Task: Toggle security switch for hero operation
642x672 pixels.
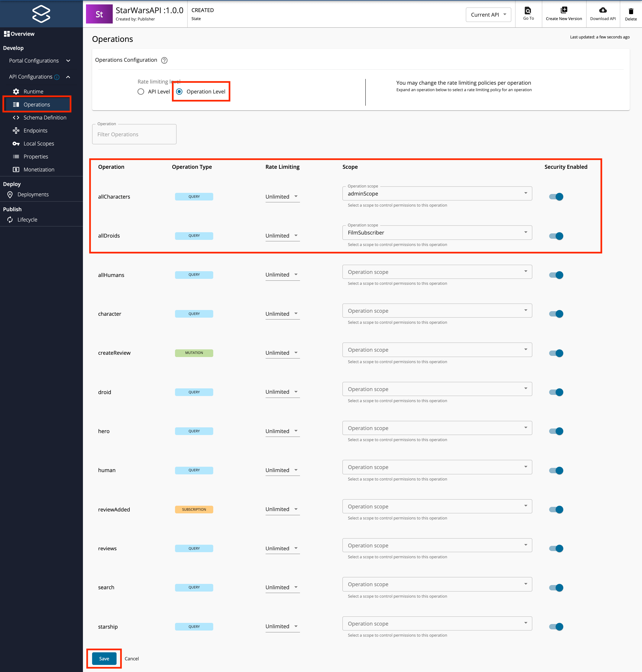Action: tap(556, 431)
